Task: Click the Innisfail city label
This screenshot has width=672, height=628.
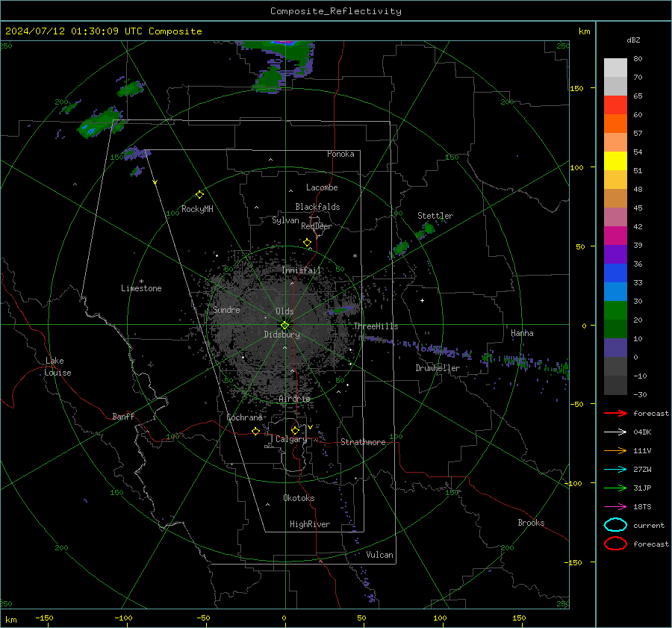Action: pyautogui.click(x=302, y=270)
